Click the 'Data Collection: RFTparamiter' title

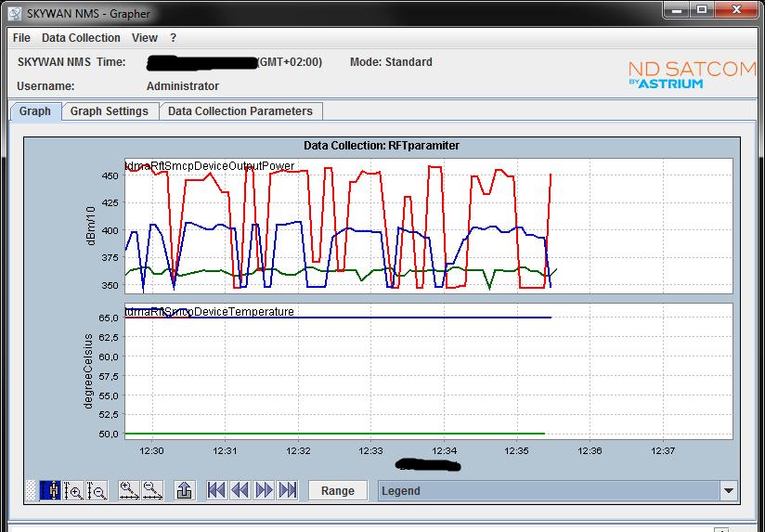click(x=382, y=146)
